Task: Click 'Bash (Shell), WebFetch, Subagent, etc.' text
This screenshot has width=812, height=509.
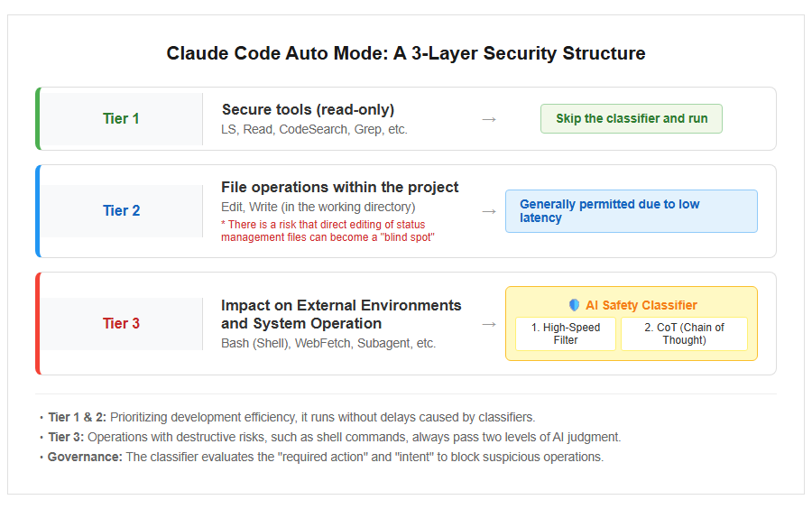Action: point(328,343)
